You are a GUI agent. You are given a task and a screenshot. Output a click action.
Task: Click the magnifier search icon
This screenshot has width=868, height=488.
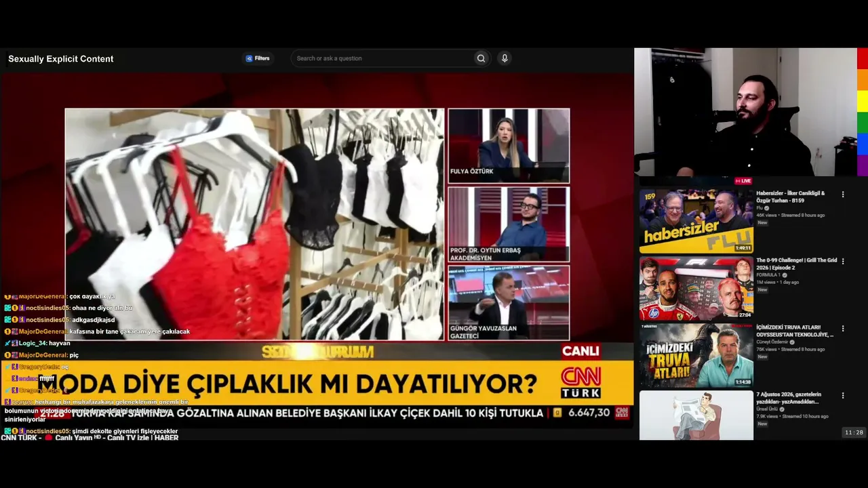tap(481, 58)
